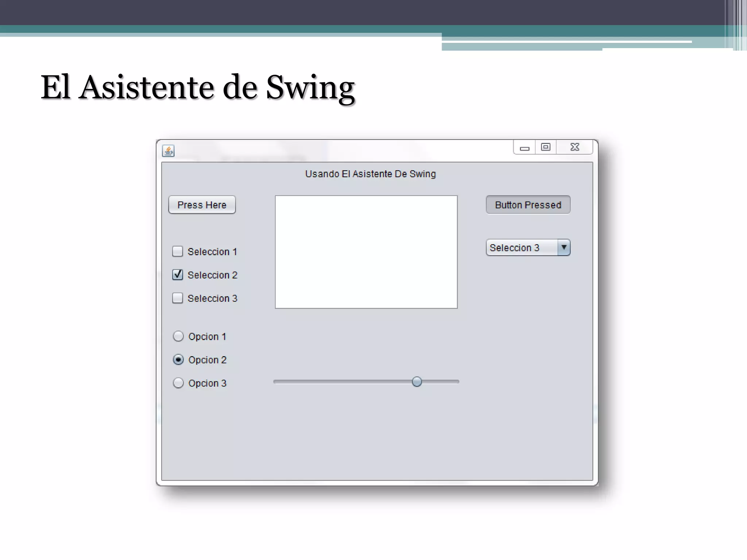Click the Press Here button
The height and width of the screenshot is (560, 747).
pyautogui.click(x=202, y=205)
